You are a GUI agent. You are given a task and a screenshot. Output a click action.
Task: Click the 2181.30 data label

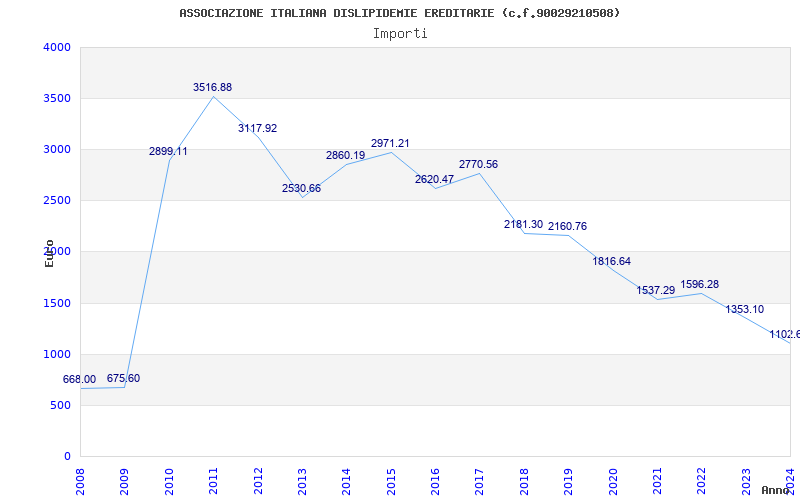pos(523,225)
